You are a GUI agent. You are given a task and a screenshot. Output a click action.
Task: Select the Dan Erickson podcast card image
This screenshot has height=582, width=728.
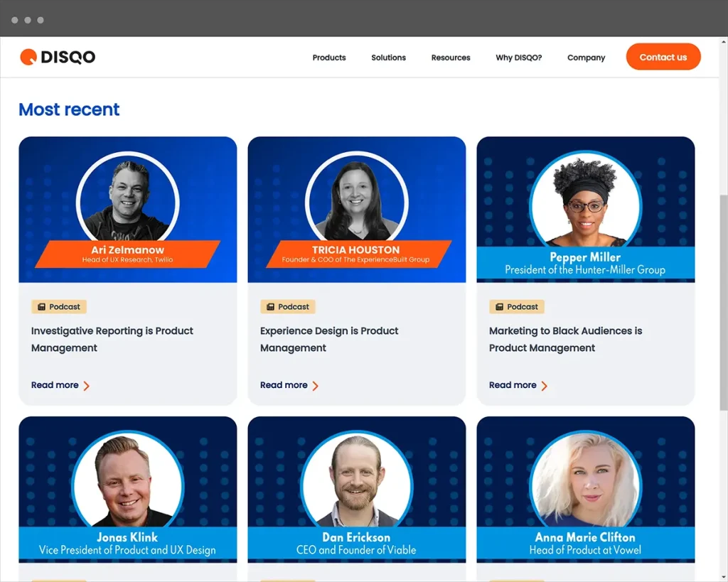point(357,489)
